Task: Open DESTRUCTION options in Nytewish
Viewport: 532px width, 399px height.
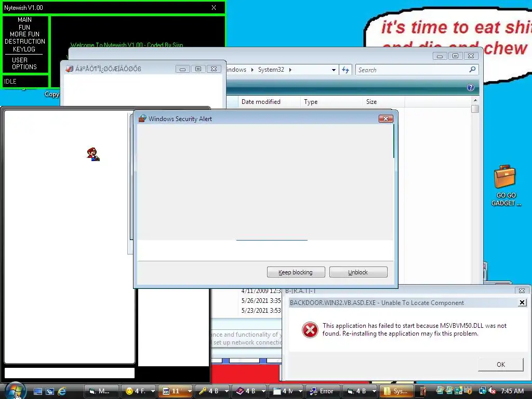Action: 25,42
